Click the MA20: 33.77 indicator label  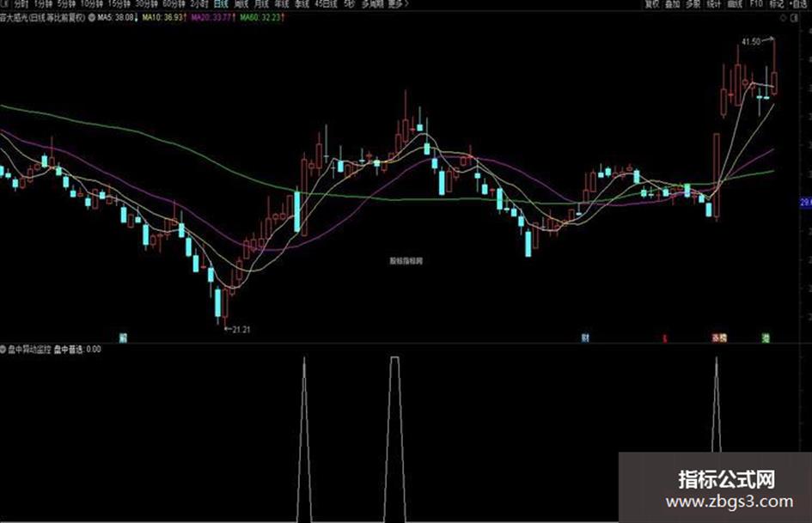click(213, 18)
